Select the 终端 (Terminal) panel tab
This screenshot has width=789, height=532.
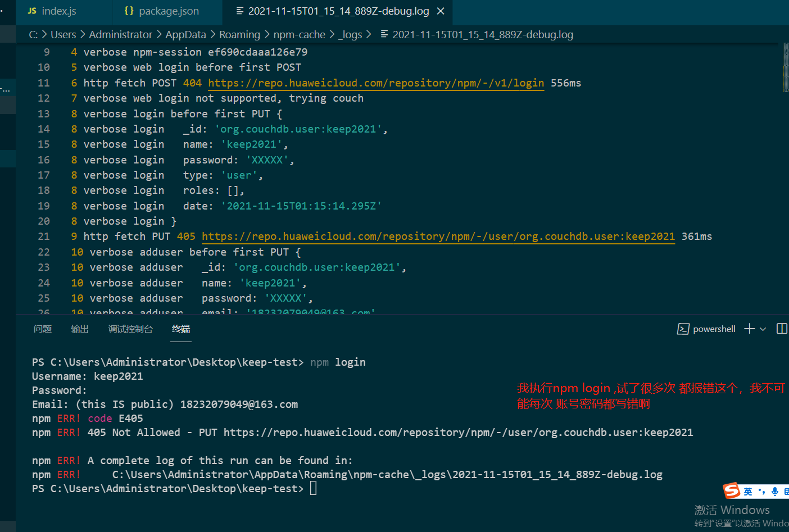[181, 329]
